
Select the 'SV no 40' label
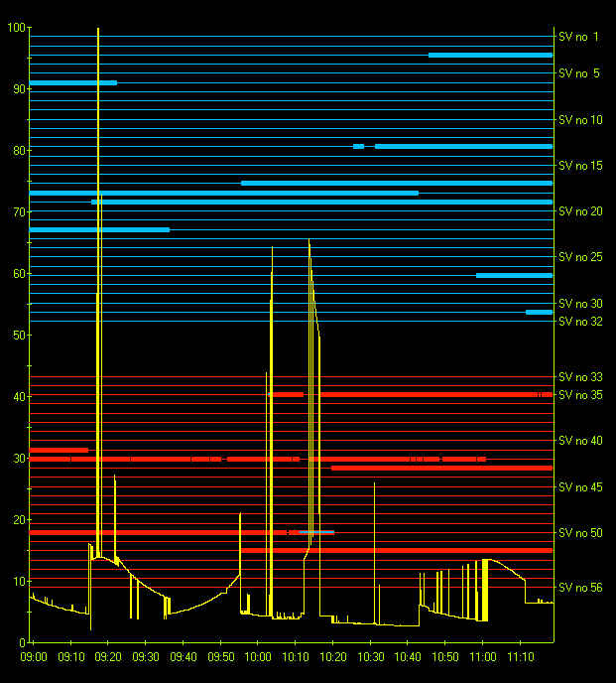point(580,441)
